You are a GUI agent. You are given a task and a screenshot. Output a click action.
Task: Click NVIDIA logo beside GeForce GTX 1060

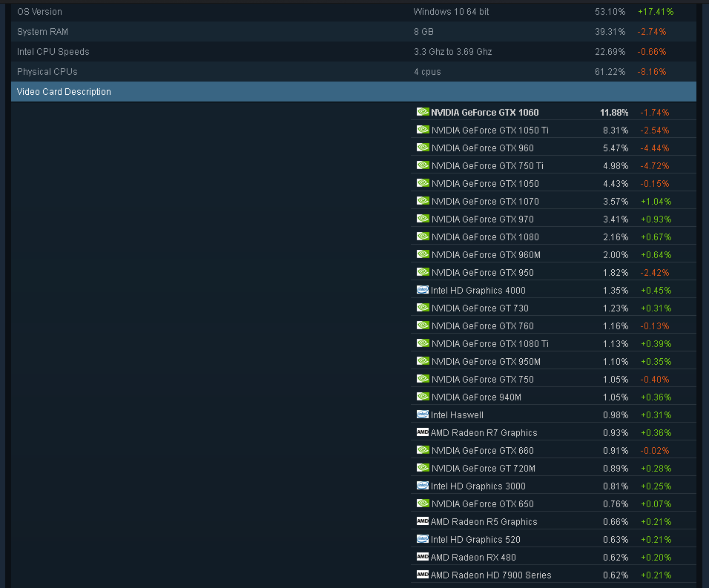tap(423, 112)
